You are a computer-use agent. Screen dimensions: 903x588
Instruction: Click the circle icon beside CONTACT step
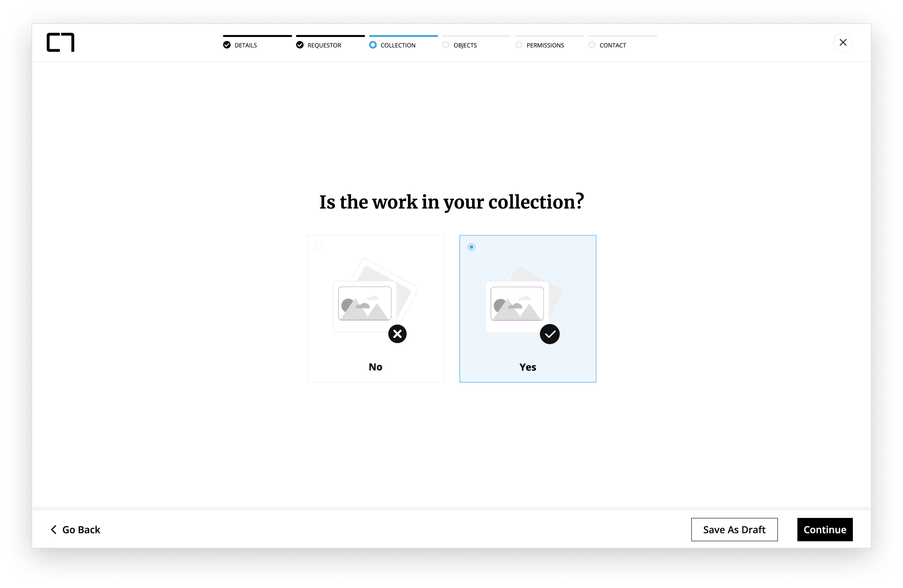pos(592,45)
